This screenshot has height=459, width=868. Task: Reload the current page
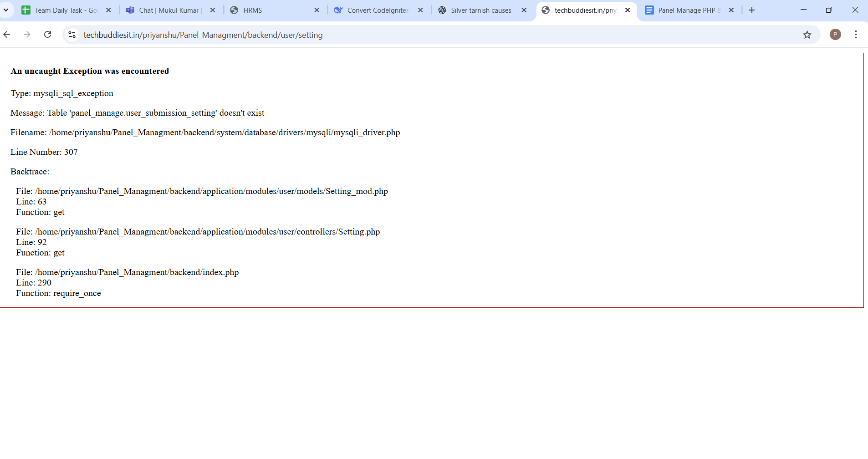coord(48,35)
